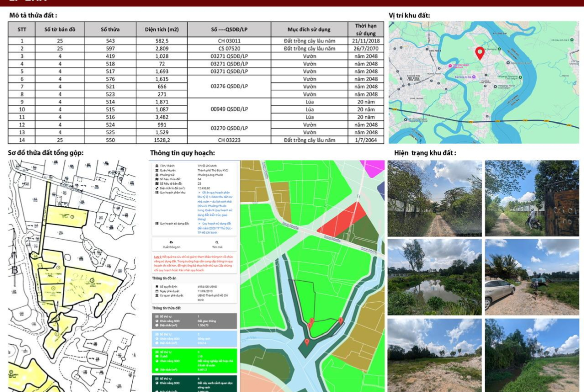Select map marker number 2 on planning map
This screenshot has width=584, height=392.
pos(340,321)
